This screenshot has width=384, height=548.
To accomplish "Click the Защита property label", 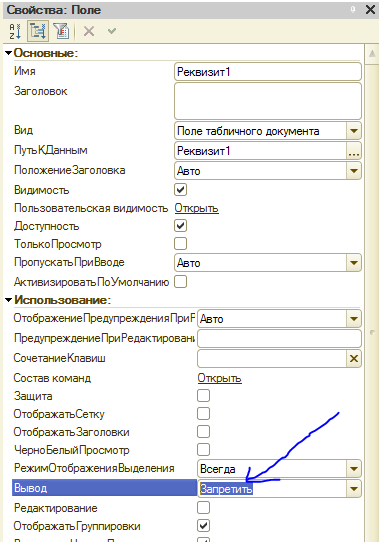I will tap(33, 396).
